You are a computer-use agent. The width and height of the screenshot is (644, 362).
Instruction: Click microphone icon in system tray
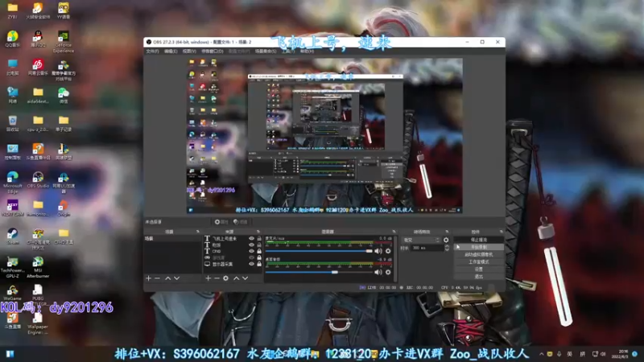coord(559,354)
